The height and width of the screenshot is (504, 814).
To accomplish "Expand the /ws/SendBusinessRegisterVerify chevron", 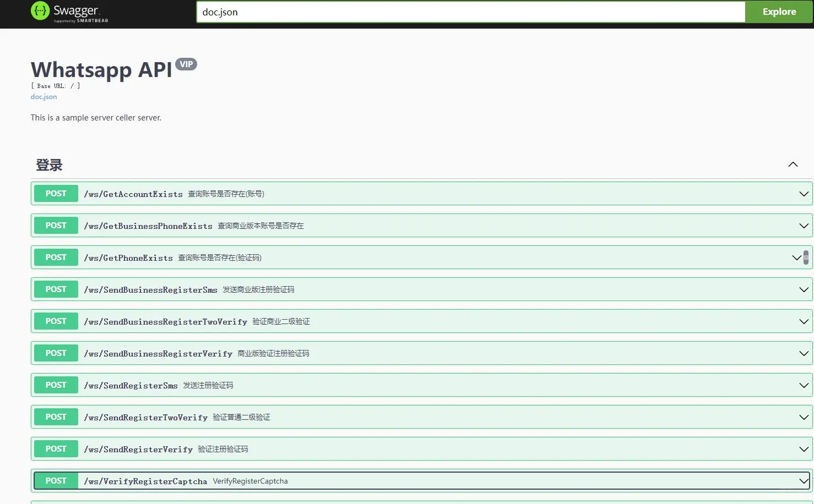I will coord(804,353).
